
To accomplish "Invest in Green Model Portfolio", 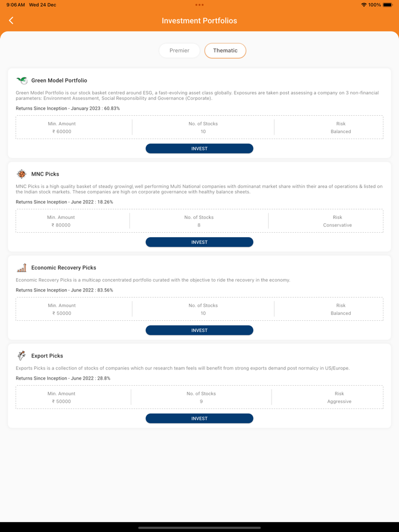I will (199, 149).
